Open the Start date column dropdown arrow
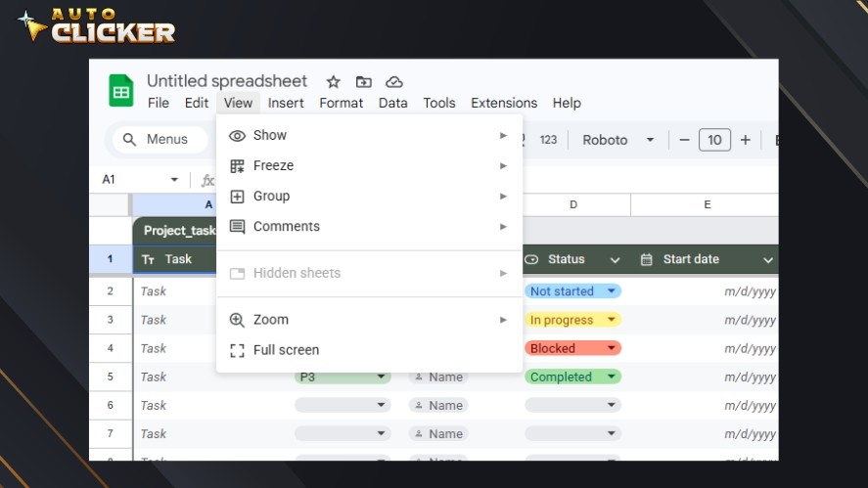Image resolution: width=868 pixels, height=488 pixels. 768,260
